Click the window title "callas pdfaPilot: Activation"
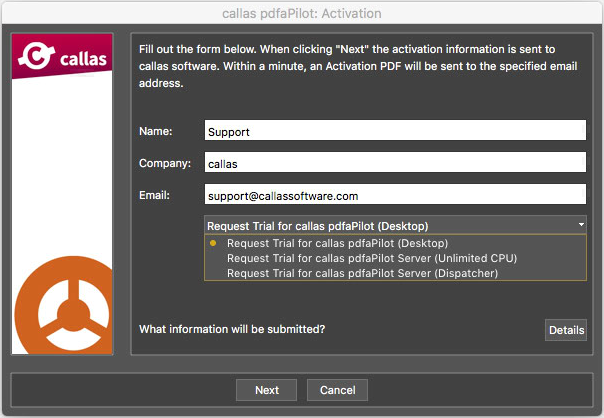This screenshot has width=604, height=418. pyautogui.click(x=302, y=13)
